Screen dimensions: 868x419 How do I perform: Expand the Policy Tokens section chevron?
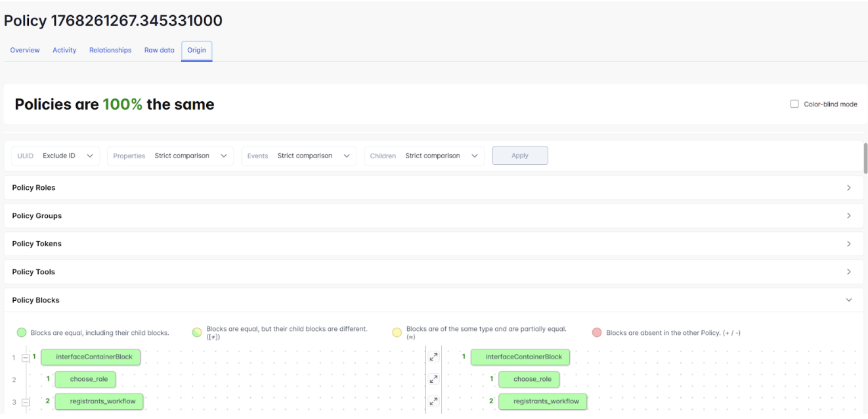tap(848, 244)
